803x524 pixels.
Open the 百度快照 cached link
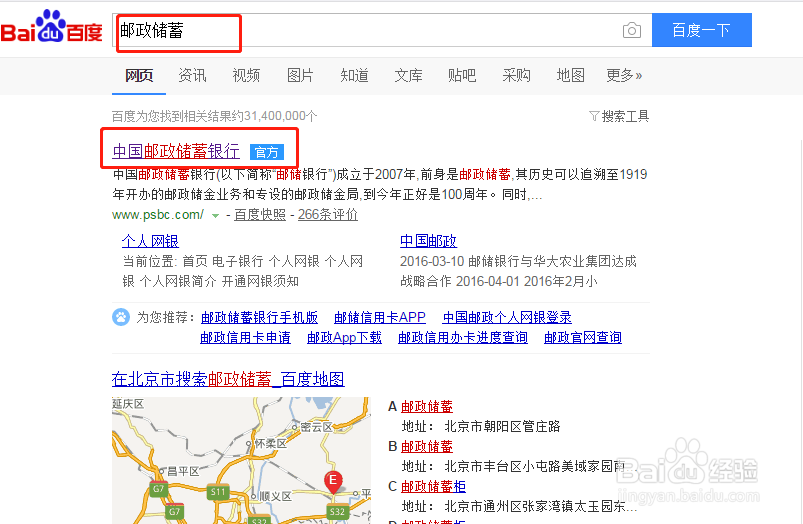point(260,215)
